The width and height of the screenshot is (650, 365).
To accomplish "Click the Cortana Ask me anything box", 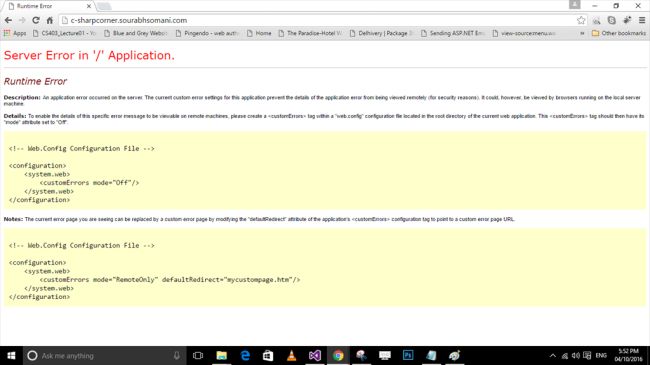I will pos(104,355).
